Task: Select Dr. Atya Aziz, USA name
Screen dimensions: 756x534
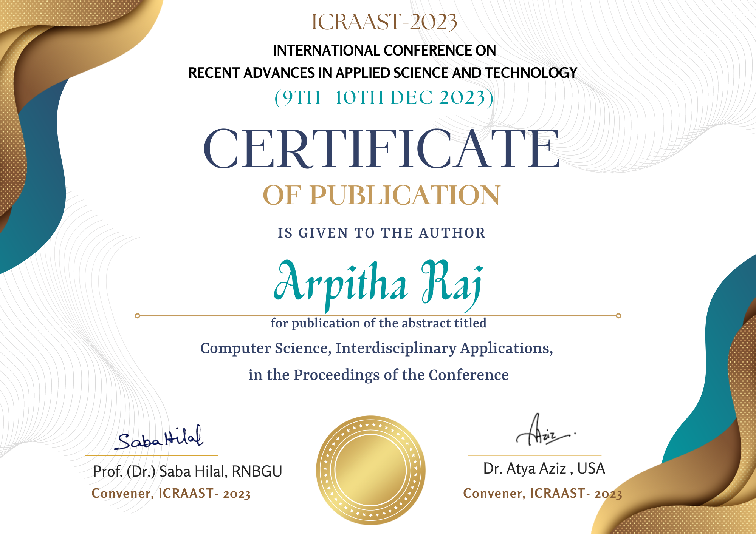Action: point(544,469)
